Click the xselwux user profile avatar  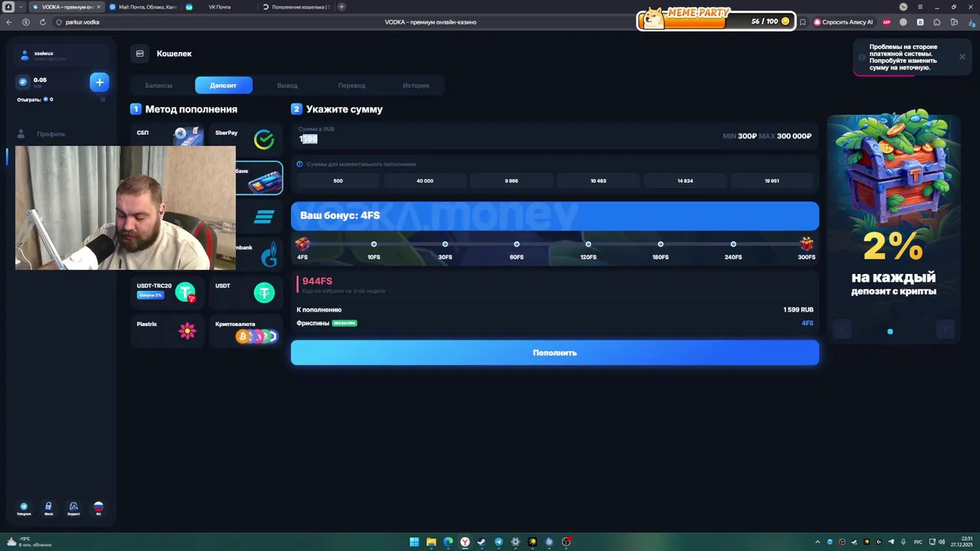[x=24, y=55]
